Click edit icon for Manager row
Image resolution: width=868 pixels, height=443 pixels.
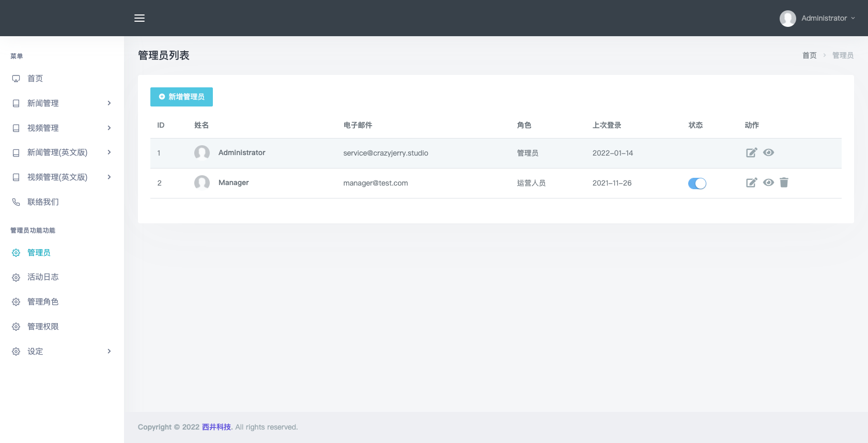point(751,182)
